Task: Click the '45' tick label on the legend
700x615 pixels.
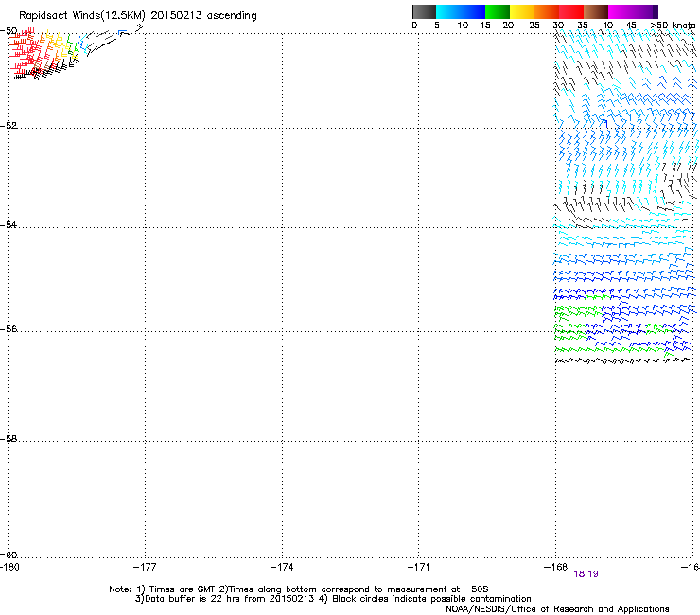Action: point(631,26)
